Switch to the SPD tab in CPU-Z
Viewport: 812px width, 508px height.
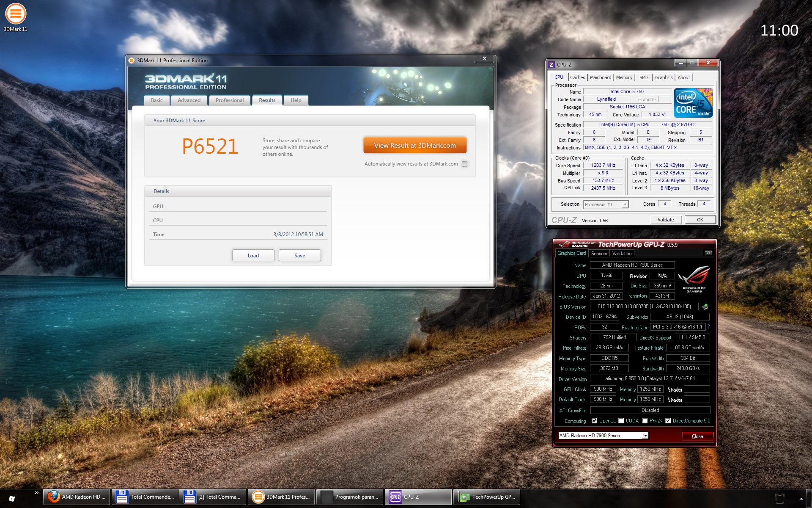643,77
